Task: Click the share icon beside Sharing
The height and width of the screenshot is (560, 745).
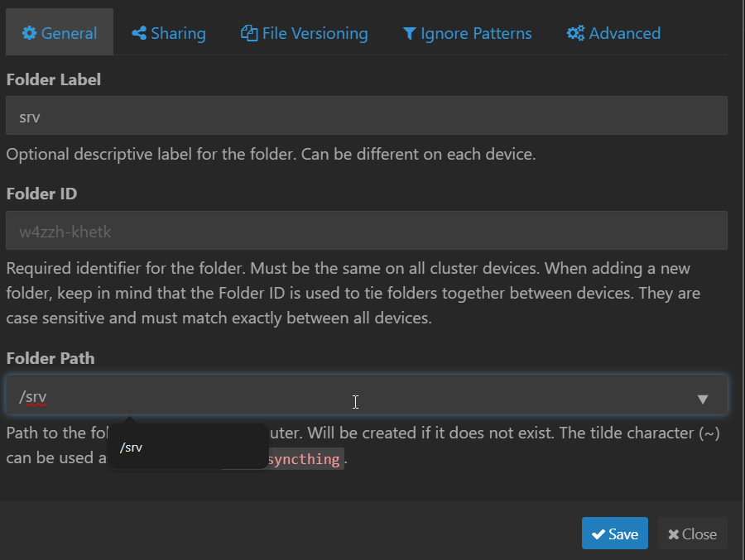Action: pyautogui.click(x=139, y=33)
